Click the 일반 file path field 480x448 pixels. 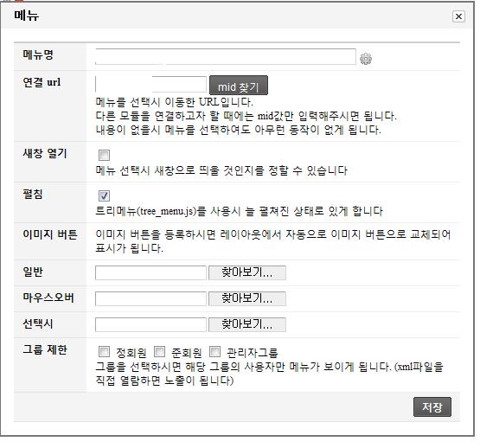(150, 272)
